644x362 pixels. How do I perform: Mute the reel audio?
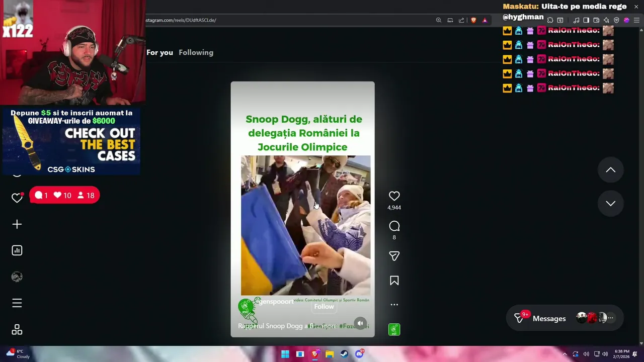[x=360, y=323]
